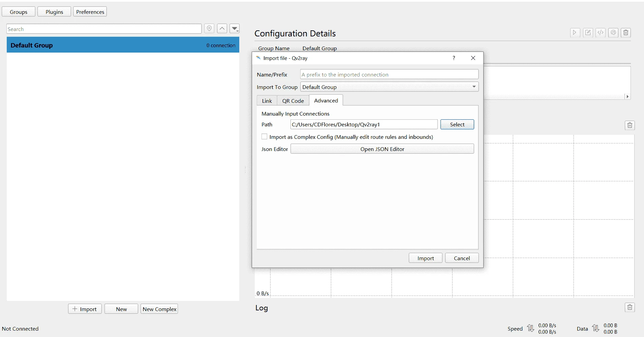Screen dimensions: 644x337
Task: Click trash icon beside the speed graph
Action: (x=630, y=125)
